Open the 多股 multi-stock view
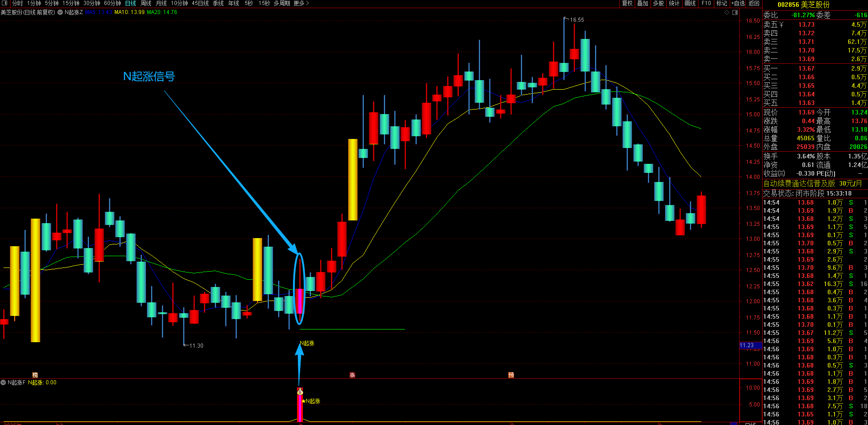The height and width of the screenshot is (425, 868). click(x=658, y=3)
